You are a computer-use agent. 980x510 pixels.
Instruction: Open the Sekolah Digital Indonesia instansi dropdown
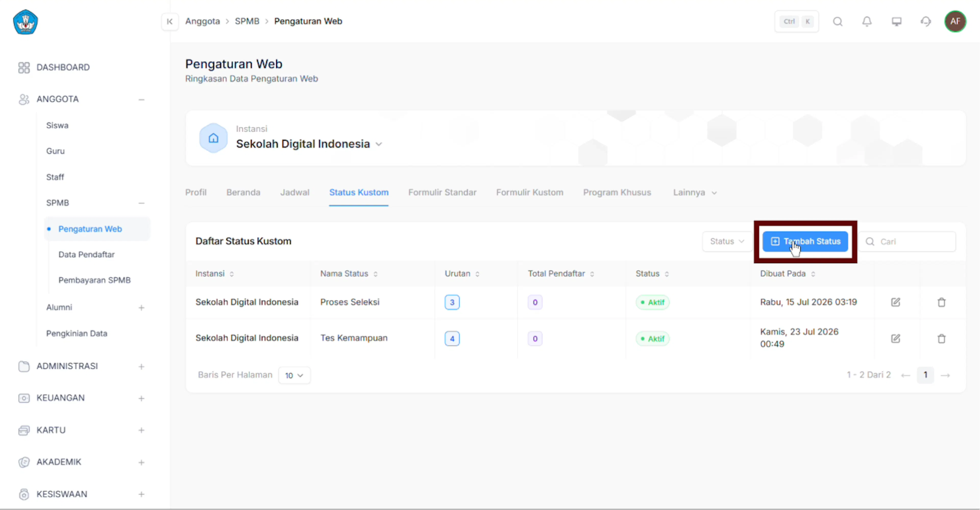pos(309,144)
